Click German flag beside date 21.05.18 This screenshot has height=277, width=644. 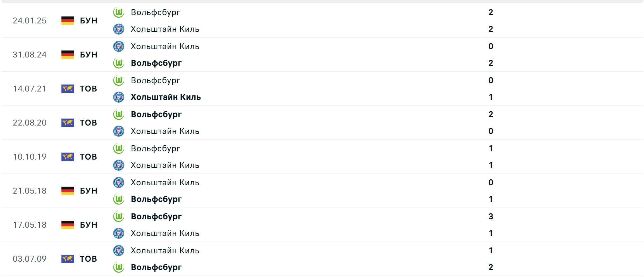pyautogui.click(x=68, y=191)
